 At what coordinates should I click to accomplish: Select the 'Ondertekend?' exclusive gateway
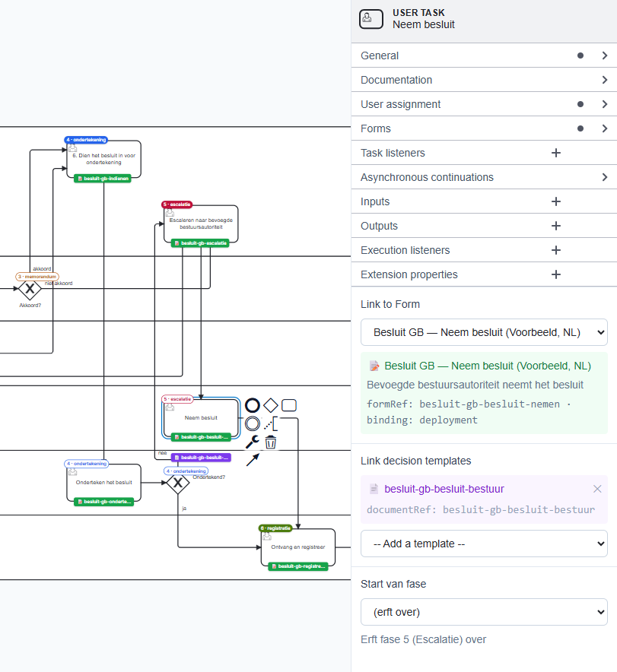[178, 483]
